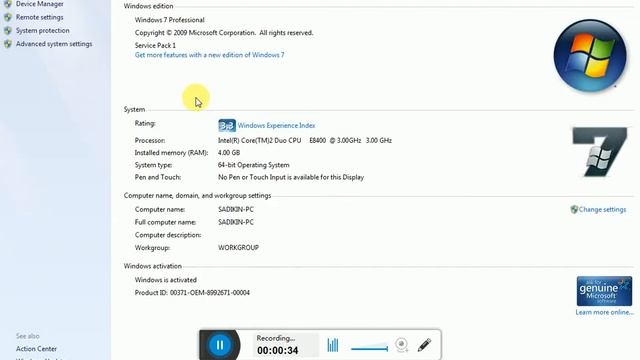Click the shield icon next to Change settings
This screenshot has height=360, width=640.
click(x=574, y=209)
